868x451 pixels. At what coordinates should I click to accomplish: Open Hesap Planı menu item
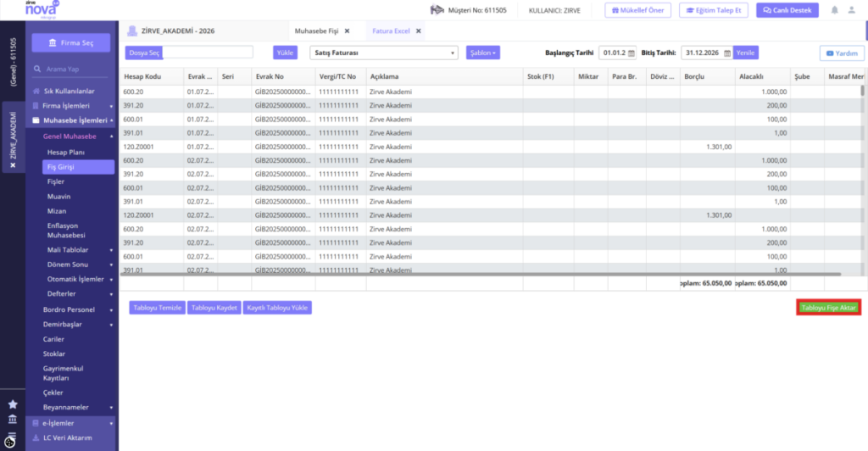[x=66, y=153]
